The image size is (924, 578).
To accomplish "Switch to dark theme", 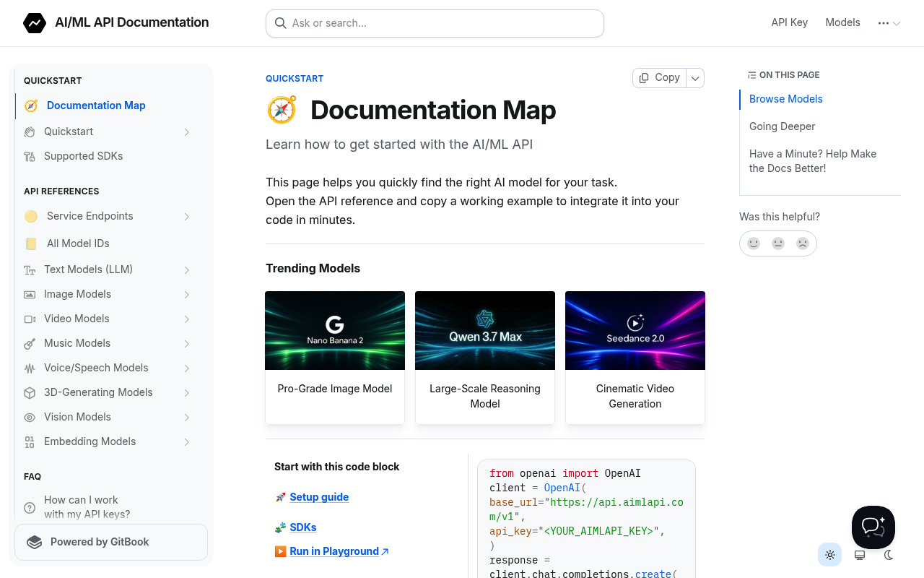I will coord(889,555).
